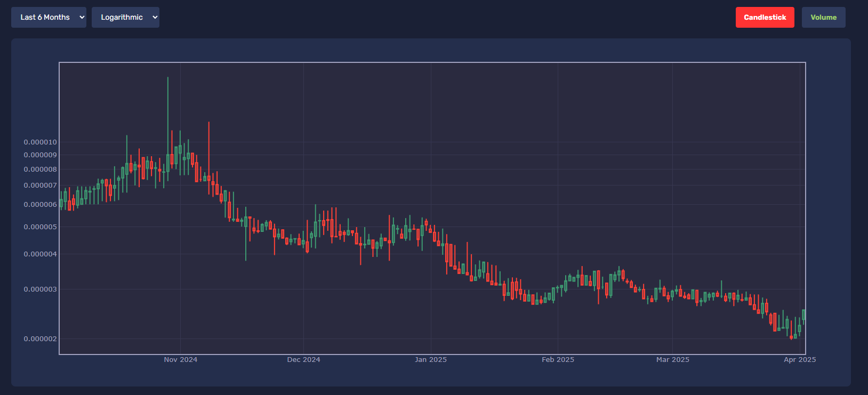Click the tallest green candle wick before Nov 2024
The image size is (868, 395).
click(x=168, y=128)
